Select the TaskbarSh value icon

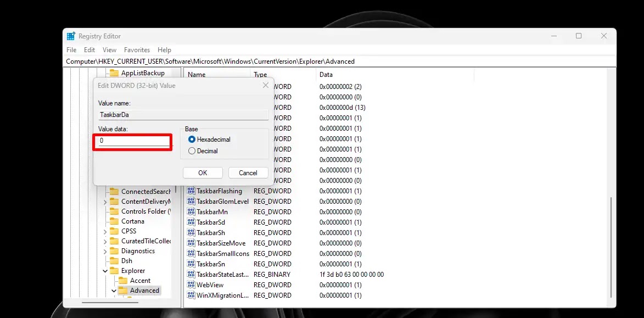191,232
